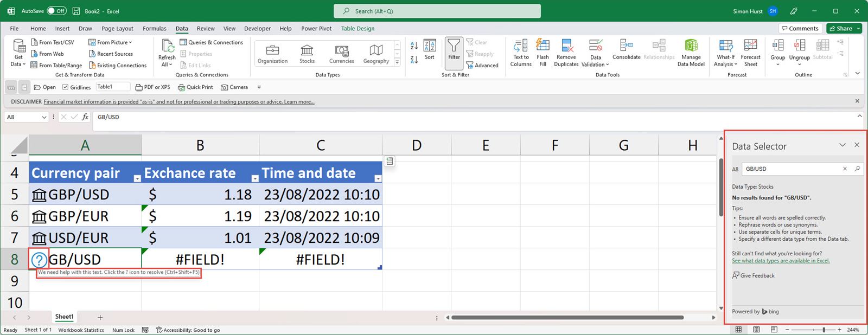868x335 pixels.
Task: Expand the Name Box dropdown
Action: tap(44, 117)
